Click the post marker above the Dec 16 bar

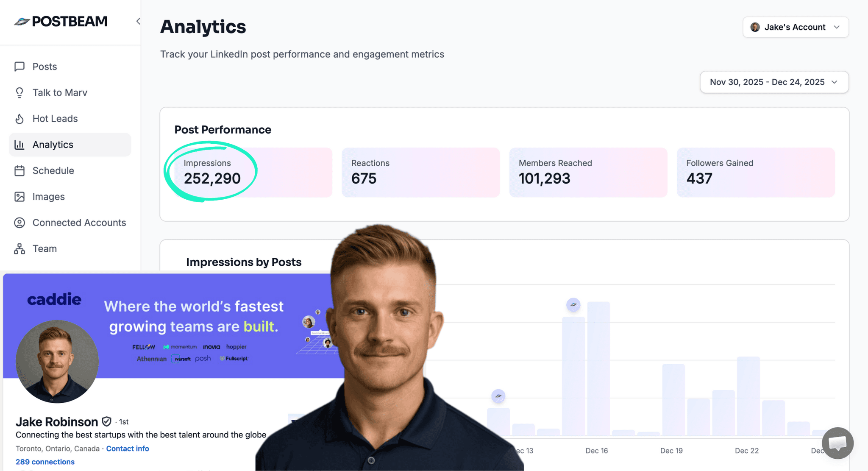pyautogui.click(x=573, y=305)
